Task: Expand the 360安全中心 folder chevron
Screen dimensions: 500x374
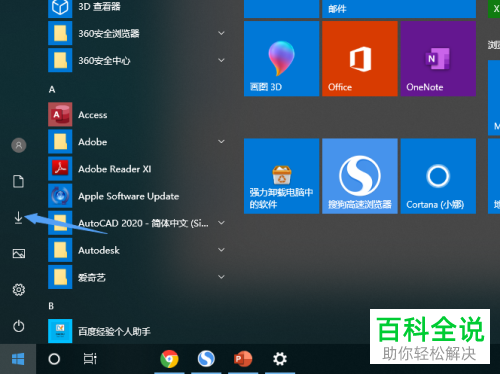Action: coord(221,60)
